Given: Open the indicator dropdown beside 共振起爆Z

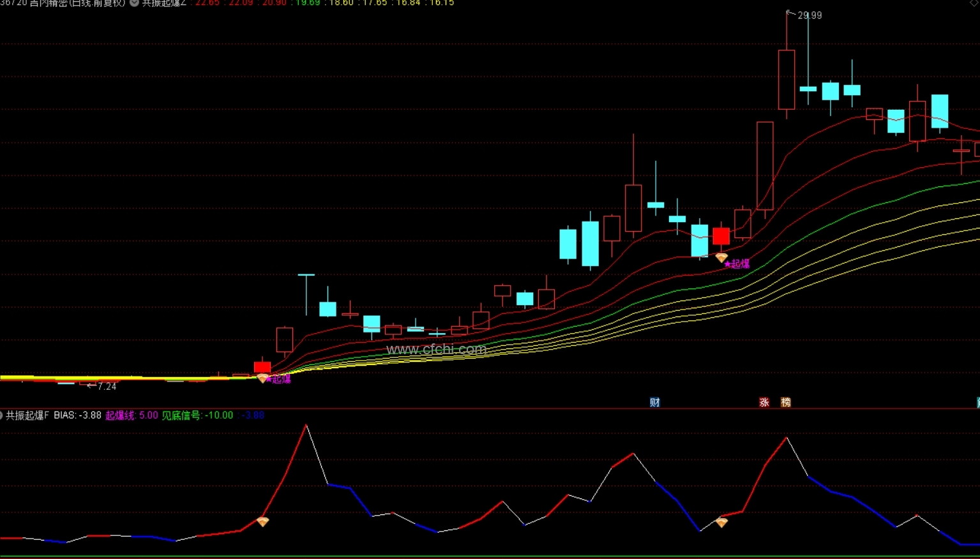Looking at the screenshot, I should point(134,3).
